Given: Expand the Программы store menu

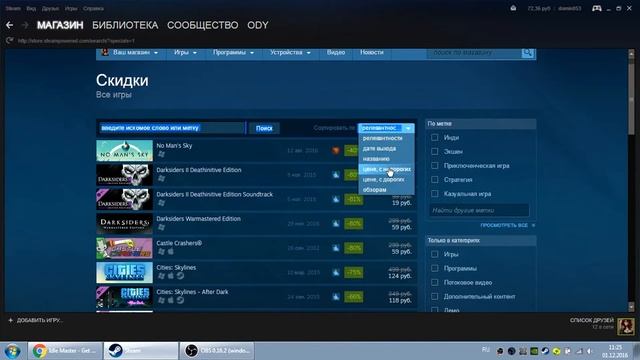Looking at the screenshot, I should 233,53.
